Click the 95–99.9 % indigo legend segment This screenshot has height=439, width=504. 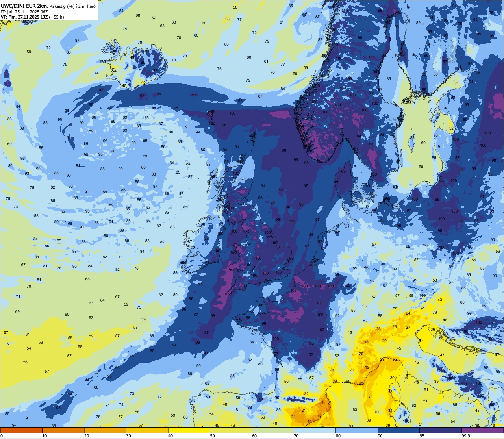coord(441,430)
